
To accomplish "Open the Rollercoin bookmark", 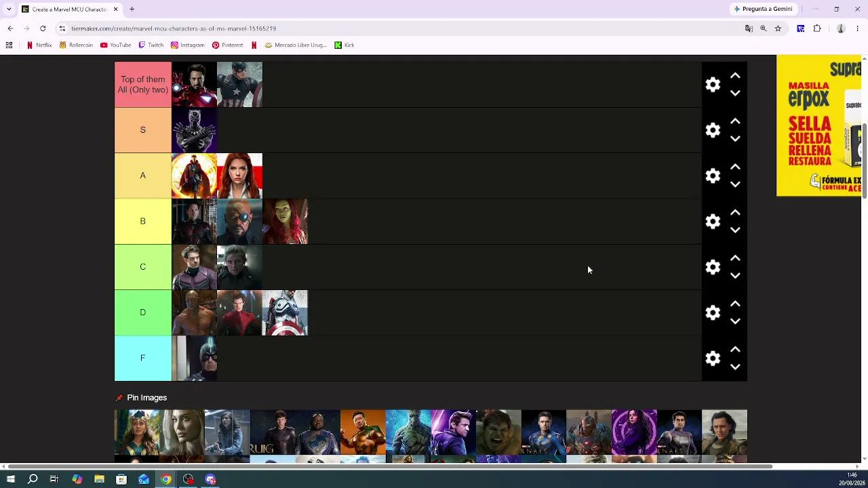I will pos(76,45).
